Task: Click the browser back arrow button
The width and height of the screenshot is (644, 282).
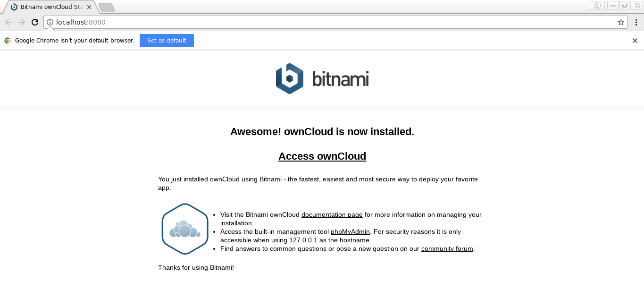Action: pos(8,22)
